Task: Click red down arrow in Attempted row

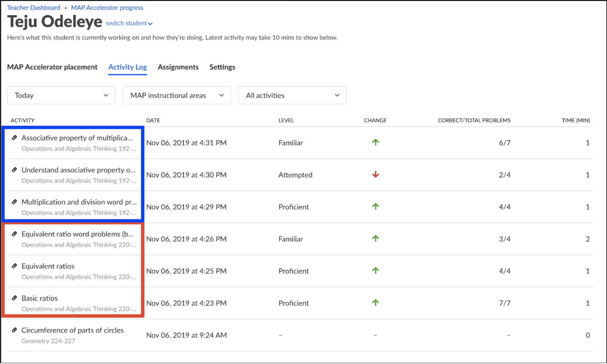Action: coord(376,174)
